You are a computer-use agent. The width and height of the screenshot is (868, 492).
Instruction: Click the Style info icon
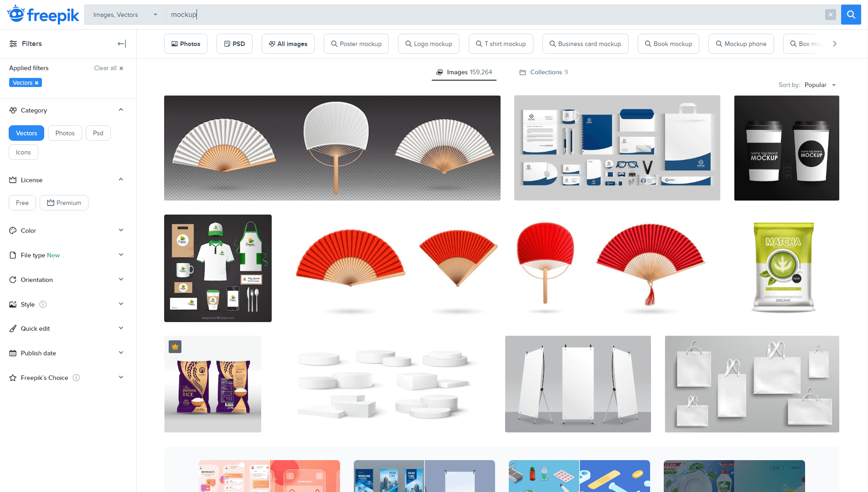pos(43,304)
